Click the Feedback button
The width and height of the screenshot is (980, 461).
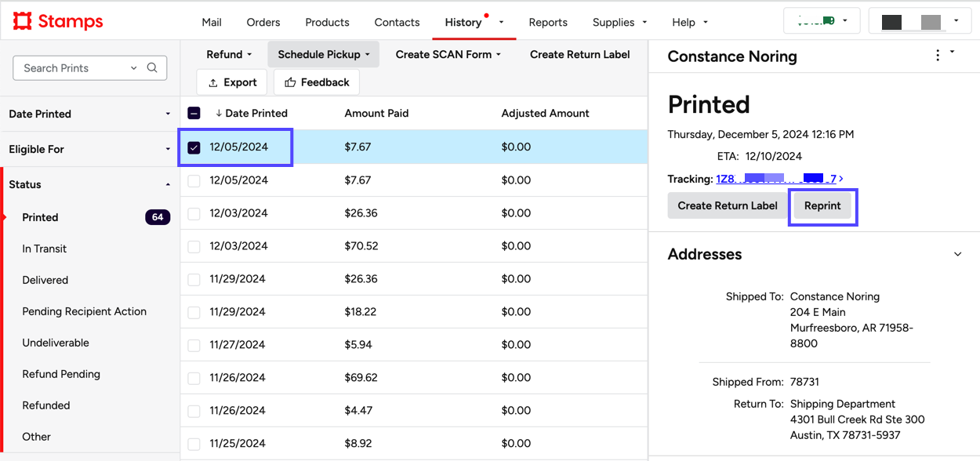coord(317,82)
